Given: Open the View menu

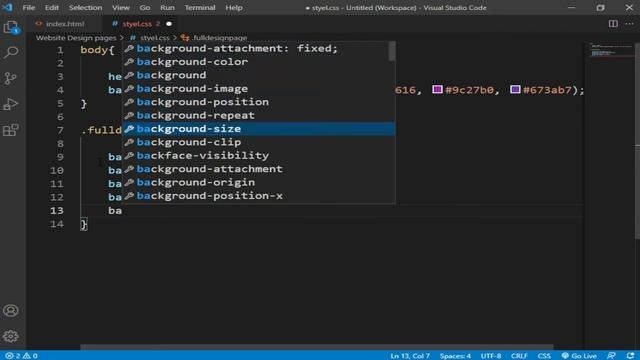Looking at the screenshot, I should 121,7.
